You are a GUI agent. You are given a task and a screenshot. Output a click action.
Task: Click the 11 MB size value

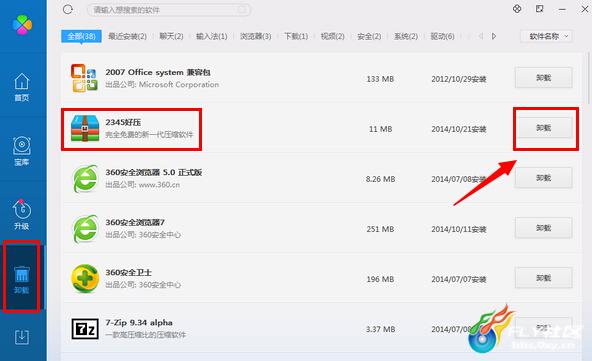click(381, 129)
